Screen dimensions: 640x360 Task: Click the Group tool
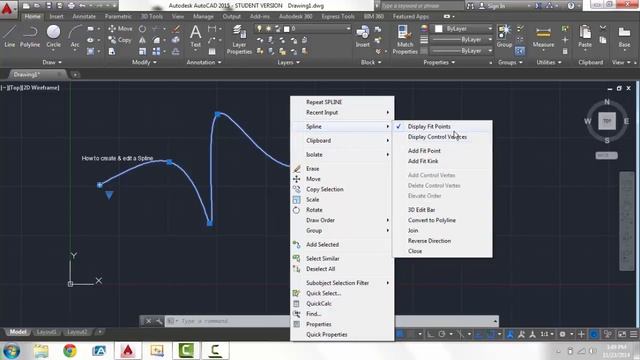point(504,36)
